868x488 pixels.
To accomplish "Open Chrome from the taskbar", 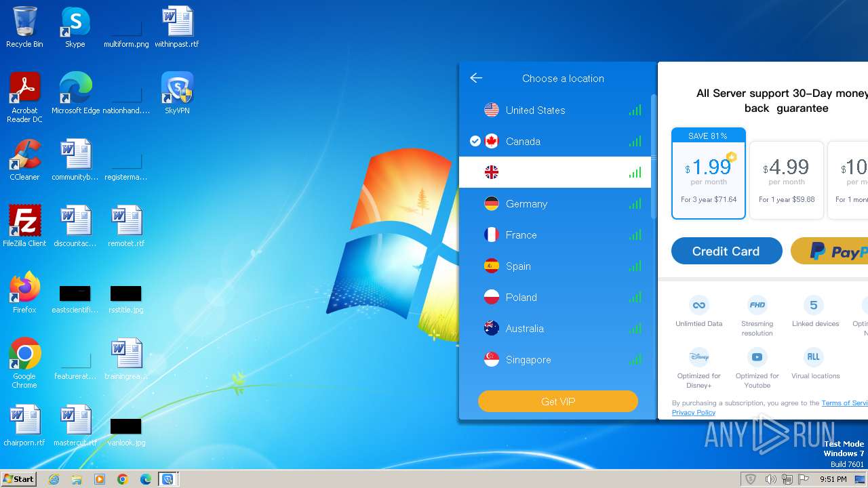I will point(123,479).
